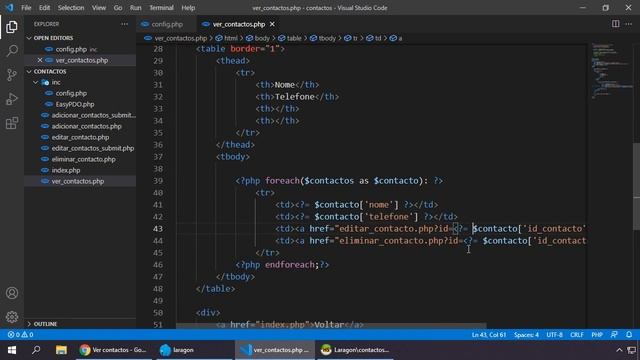Viewport: 640px width, 360px height.
Task: Open the Edit menu
Action: tap(44, 8)
